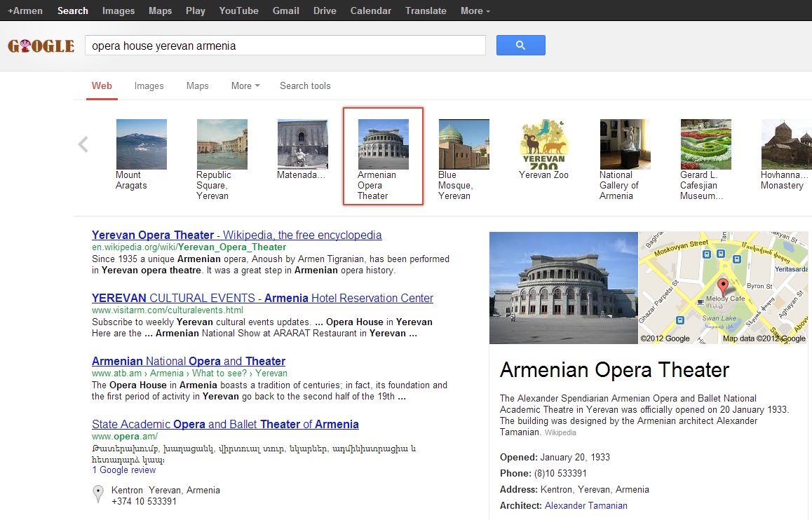Switch to the Images results tab
Screen dimensions: 812x520
[149, 86]
